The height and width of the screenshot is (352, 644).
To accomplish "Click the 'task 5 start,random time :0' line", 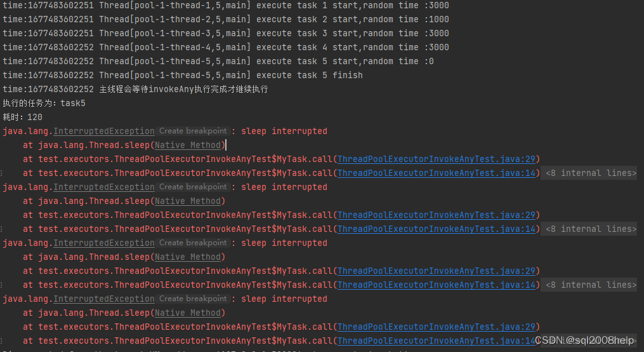I will [x=218, y=61].
